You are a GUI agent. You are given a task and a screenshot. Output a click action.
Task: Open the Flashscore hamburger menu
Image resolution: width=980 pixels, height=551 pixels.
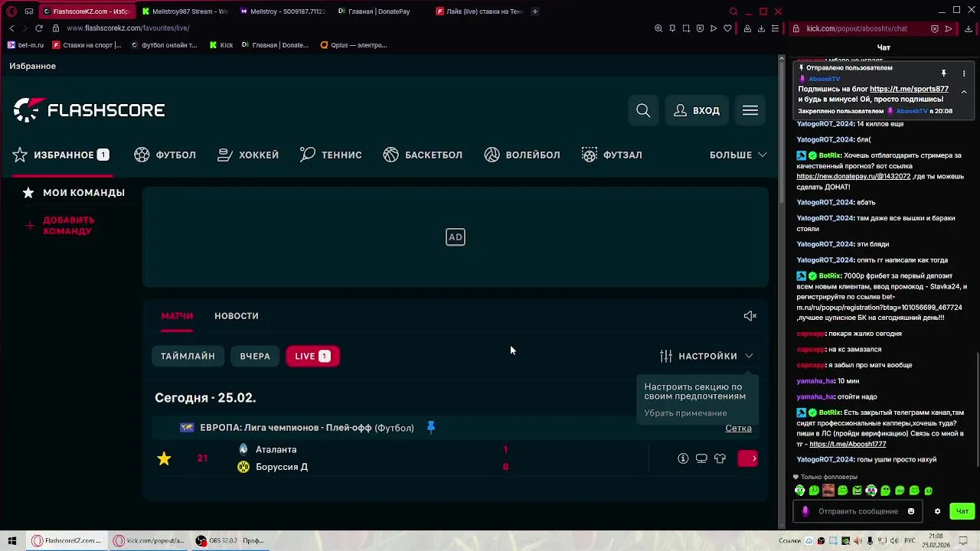[x=750, y=111]
